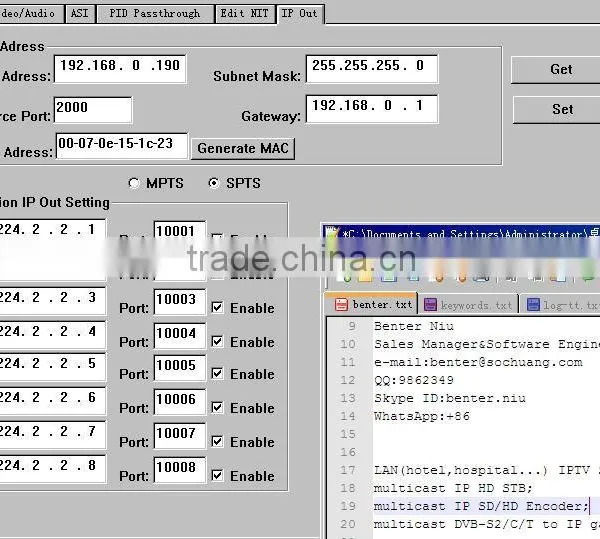Open the log-tt.txt editor tab
The image size is (600, 539).
click(560, 305)
